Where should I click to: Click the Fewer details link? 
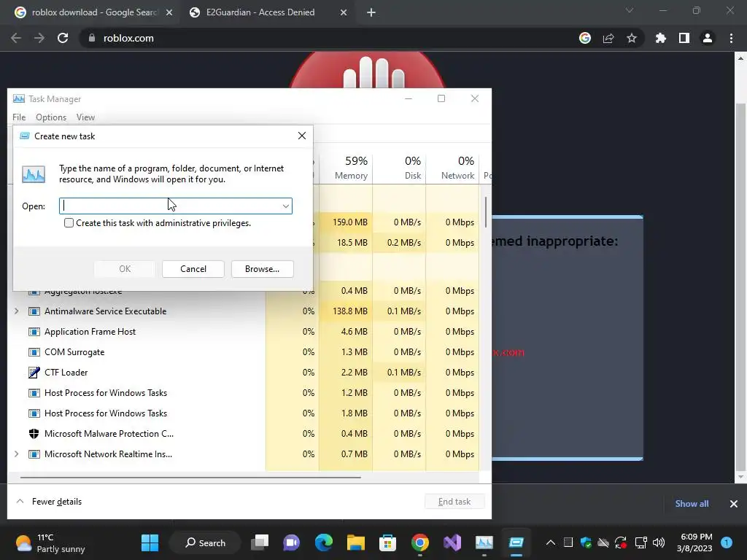(57, 502)
